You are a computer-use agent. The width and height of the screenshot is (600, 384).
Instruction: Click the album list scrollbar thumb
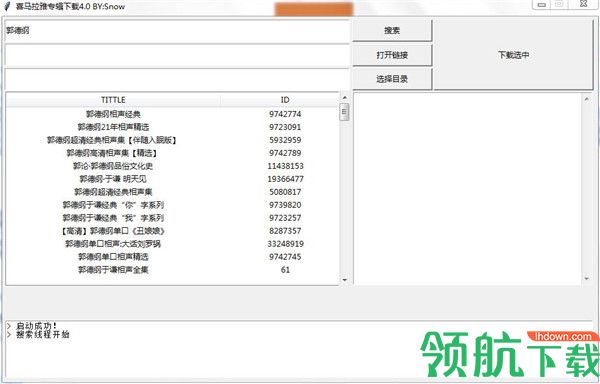(x=344, y=112)
